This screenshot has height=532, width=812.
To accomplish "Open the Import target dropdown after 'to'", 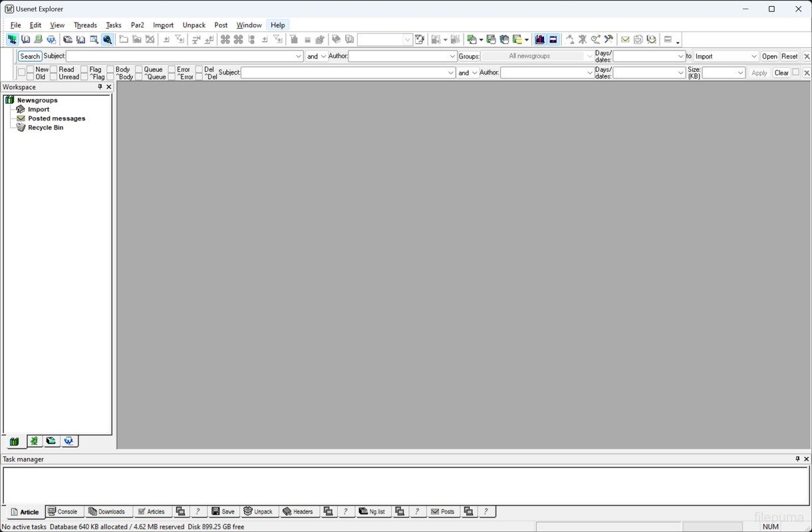I will pyautogui.click(x=753, y=57).
